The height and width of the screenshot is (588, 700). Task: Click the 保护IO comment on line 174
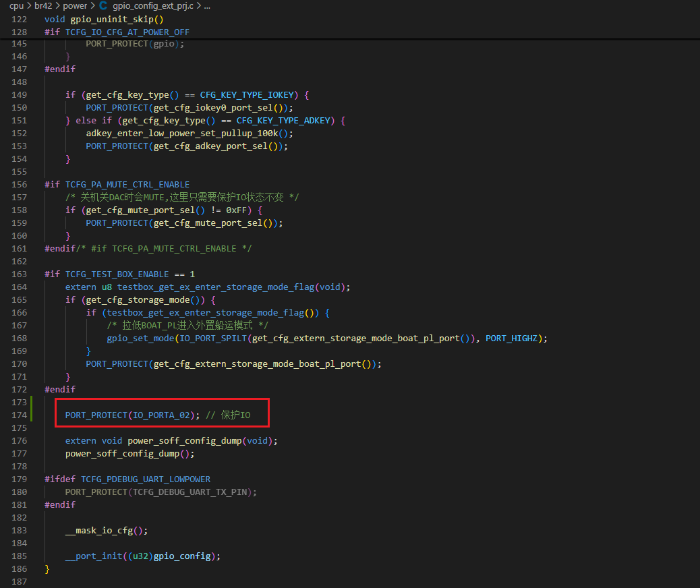pyautogui.click(x=228, y=415)
